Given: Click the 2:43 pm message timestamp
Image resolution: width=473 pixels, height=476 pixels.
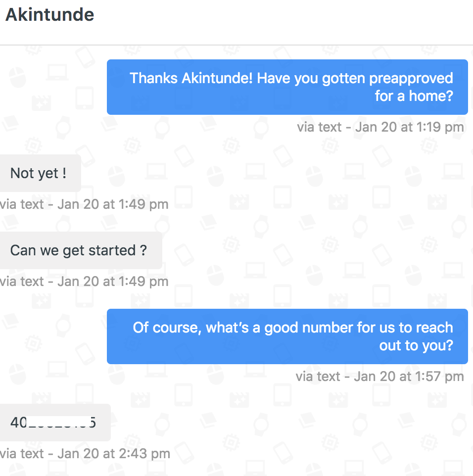Looking at the screenshot, I should point(85,454).
